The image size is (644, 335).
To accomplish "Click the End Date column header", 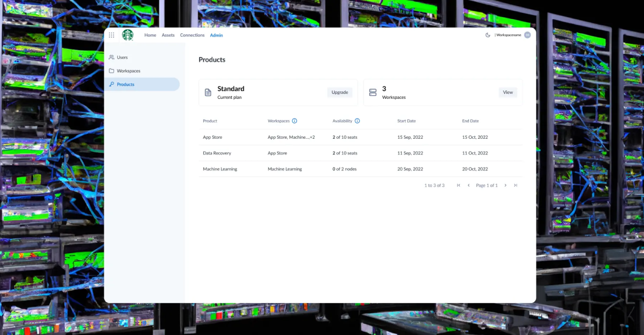I will (470, 121).
